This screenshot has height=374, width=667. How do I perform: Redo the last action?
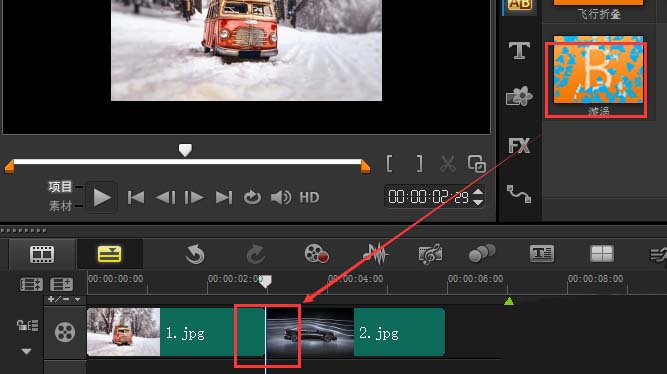click(256, 254)
